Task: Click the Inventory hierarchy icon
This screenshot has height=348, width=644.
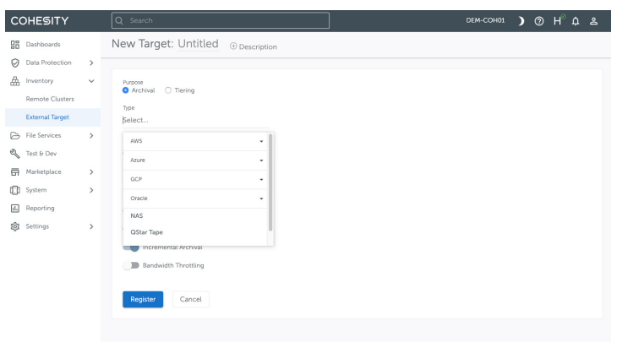Action: pos(15,81)
